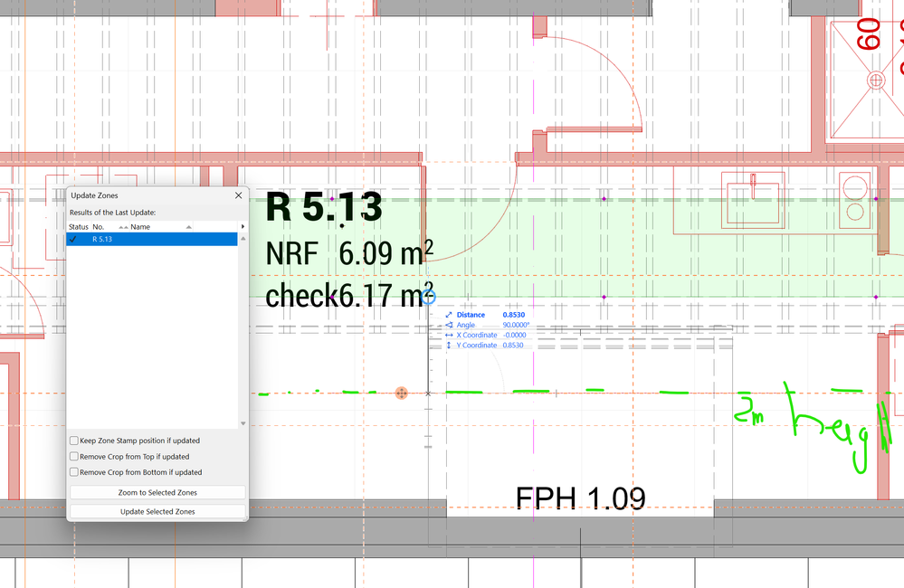Click Zoom to Selected Zones button

click(157, 492)
